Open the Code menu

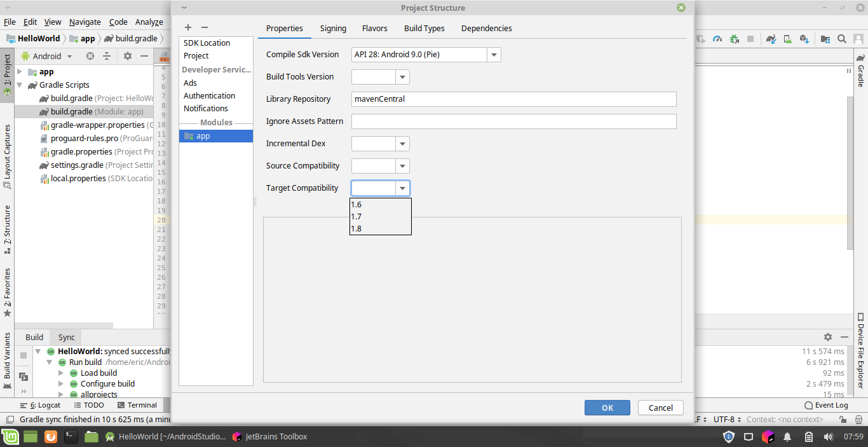[x=118, y=22]
